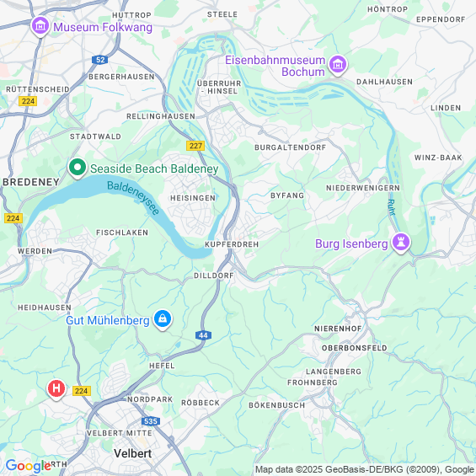Click the blue 44 motorway shield
The image size is (476, 476).
203,335
